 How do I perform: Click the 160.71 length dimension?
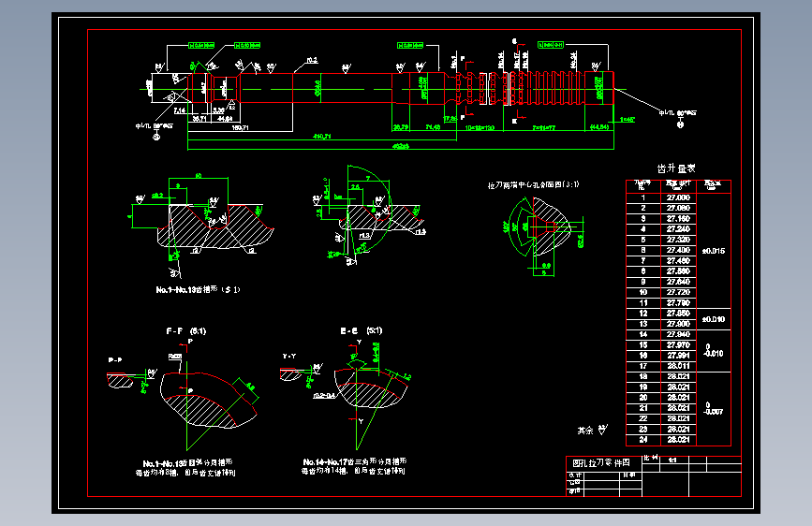(241, 127)
